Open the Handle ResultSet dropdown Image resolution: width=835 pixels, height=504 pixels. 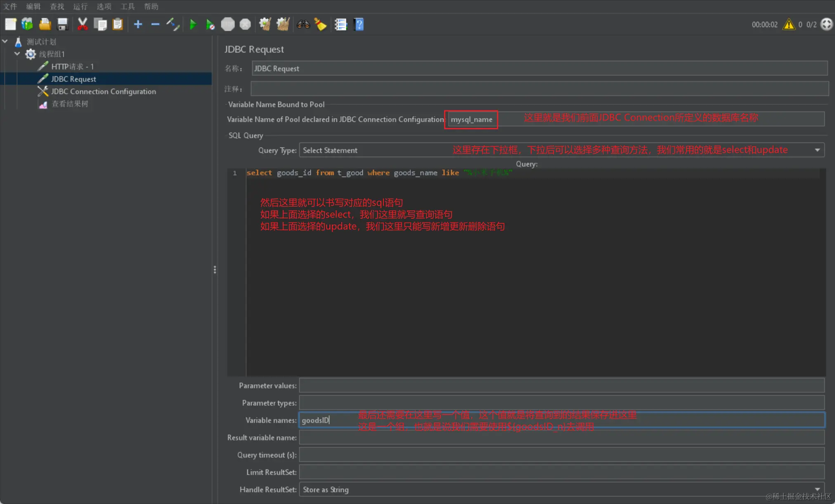[817, 489]
